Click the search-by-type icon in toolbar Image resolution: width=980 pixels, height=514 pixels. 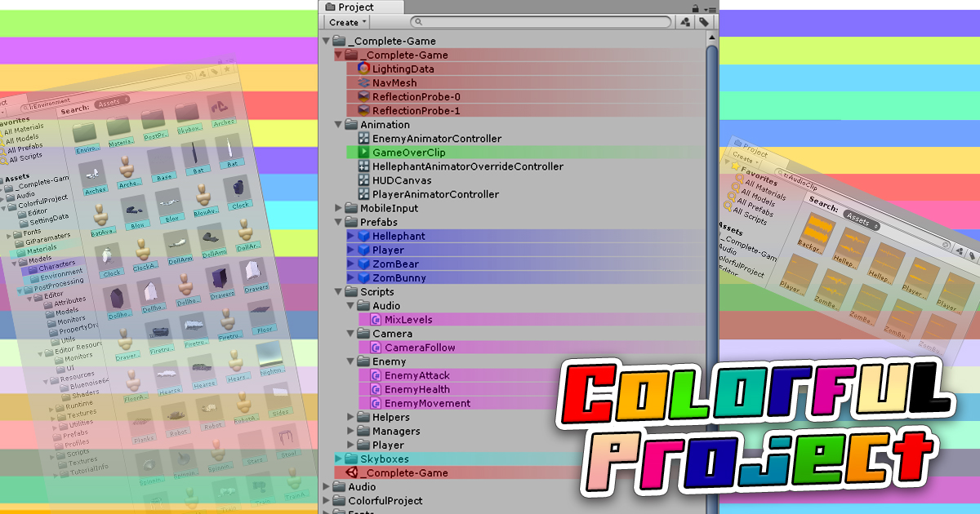684,22
